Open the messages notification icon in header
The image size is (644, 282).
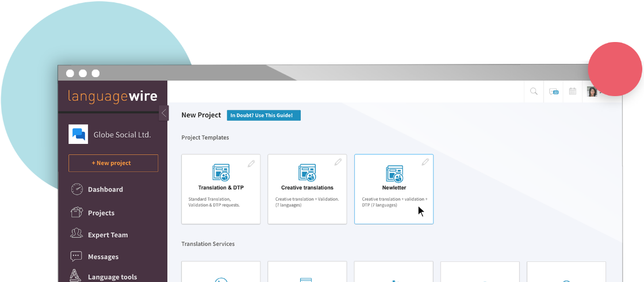tap(554, 92)
